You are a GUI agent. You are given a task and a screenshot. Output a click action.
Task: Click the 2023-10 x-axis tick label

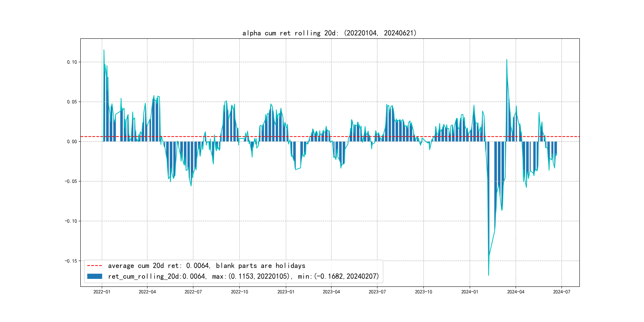point(423,292)
